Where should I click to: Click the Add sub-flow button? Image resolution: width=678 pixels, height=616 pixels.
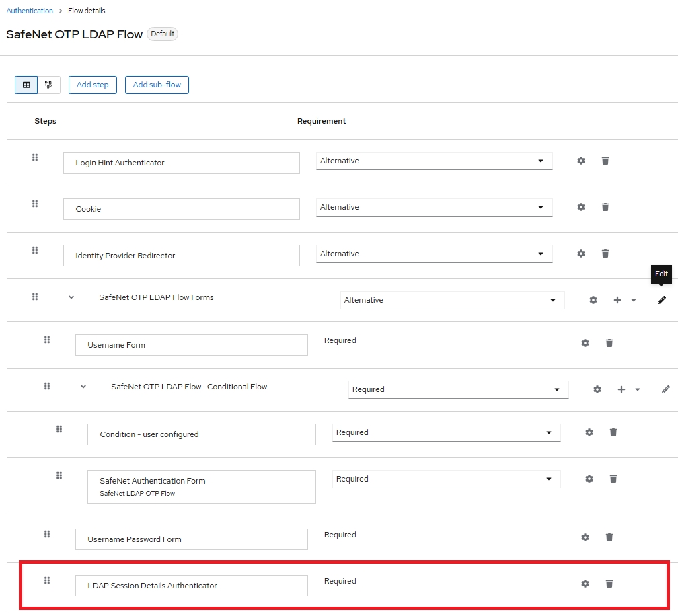click(x=157, y=85)
